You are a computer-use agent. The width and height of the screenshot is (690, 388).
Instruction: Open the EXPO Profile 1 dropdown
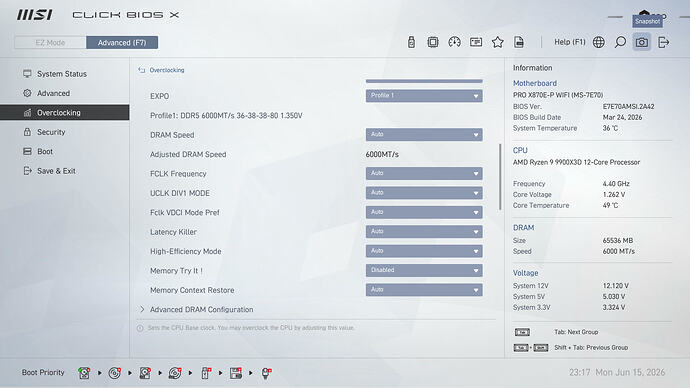tap(424, 96)
